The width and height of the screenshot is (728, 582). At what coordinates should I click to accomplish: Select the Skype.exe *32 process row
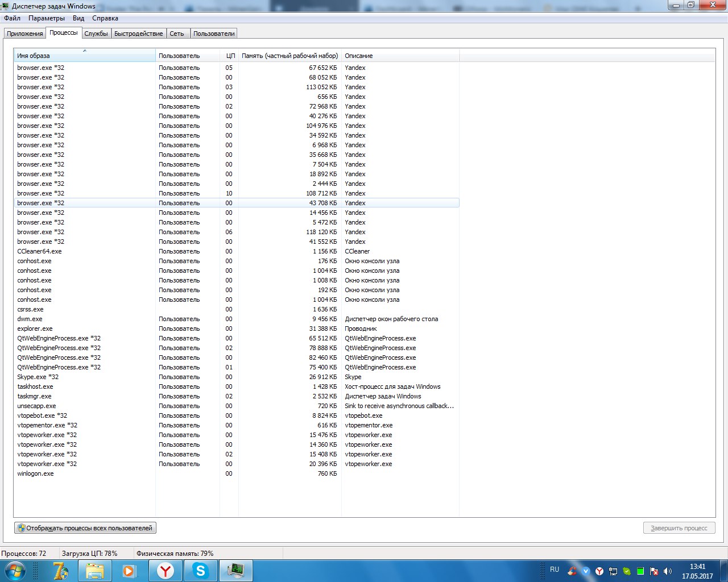coord(38,377)
